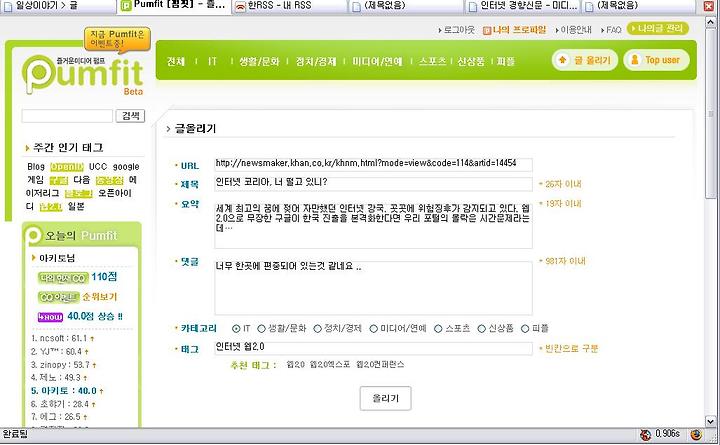
Task: Click in the sidebar search field
Action: [67, 116]
